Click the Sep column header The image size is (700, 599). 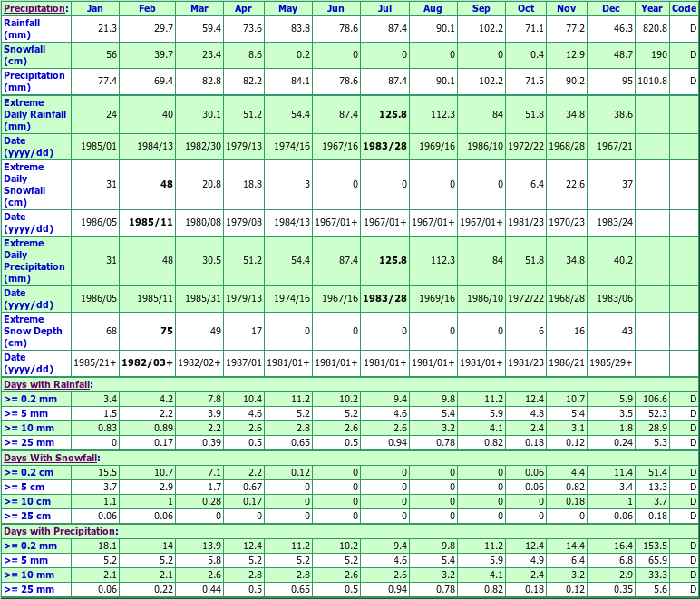tap(481, 8)
